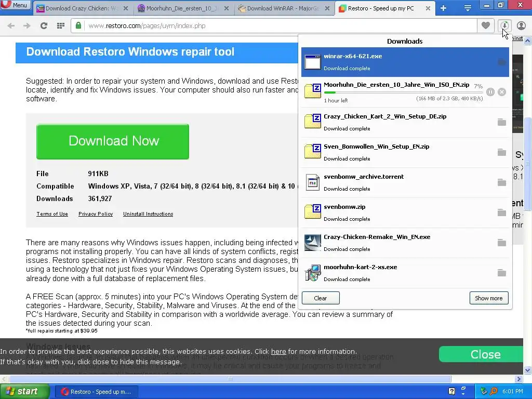532x399 pixels.
Task: Go forward with the forward arrow
Action: 27,25
